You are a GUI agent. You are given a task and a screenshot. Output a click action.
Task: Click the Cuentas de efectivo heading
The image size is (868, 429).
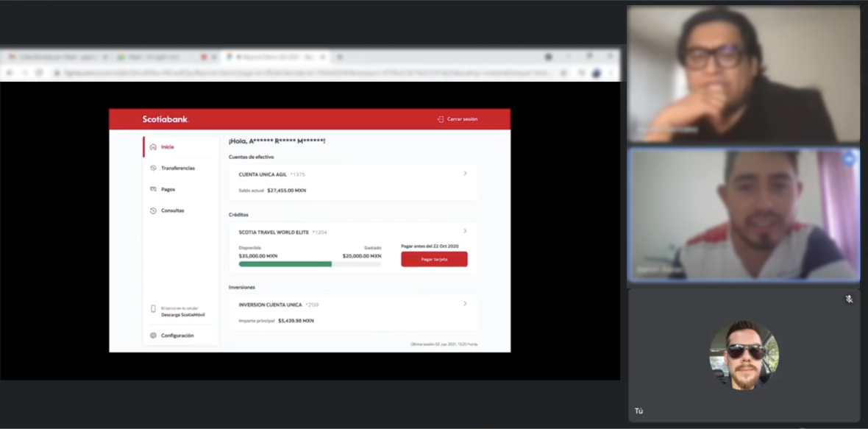[x=252, y=157]
